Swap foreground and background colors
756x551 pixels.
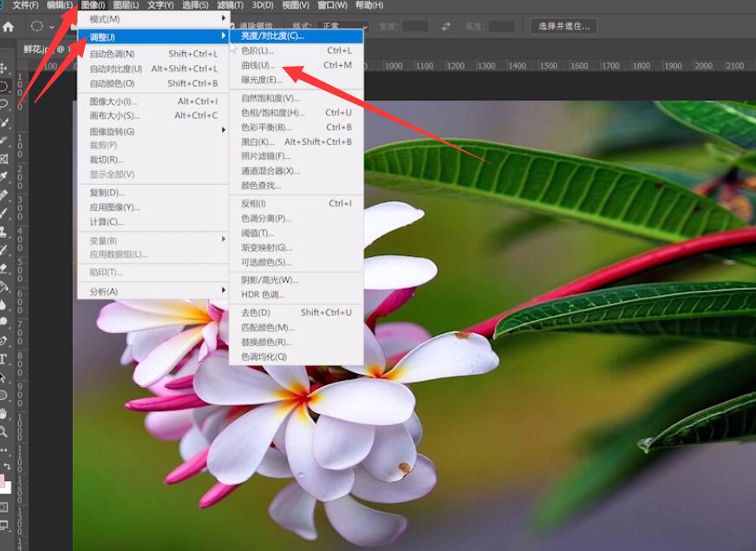click(x=7, y=467)
